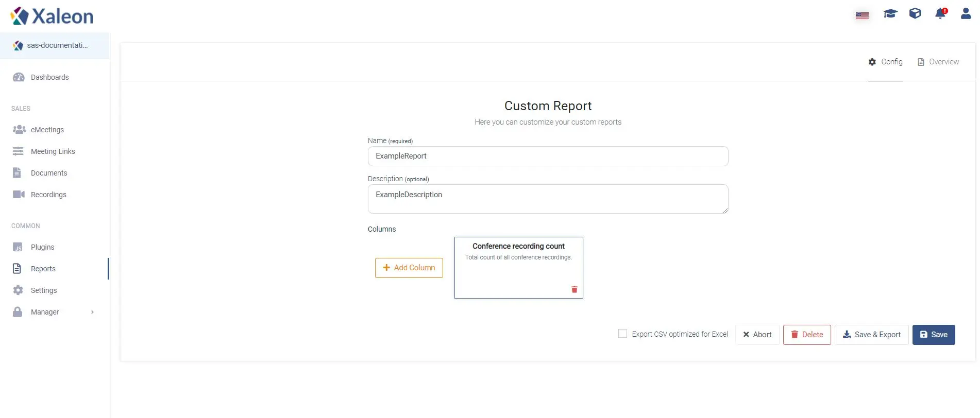Viewport: 980px width, 418px height.
Task: Open eMeetings from sidebar
Action: [55, 130]
